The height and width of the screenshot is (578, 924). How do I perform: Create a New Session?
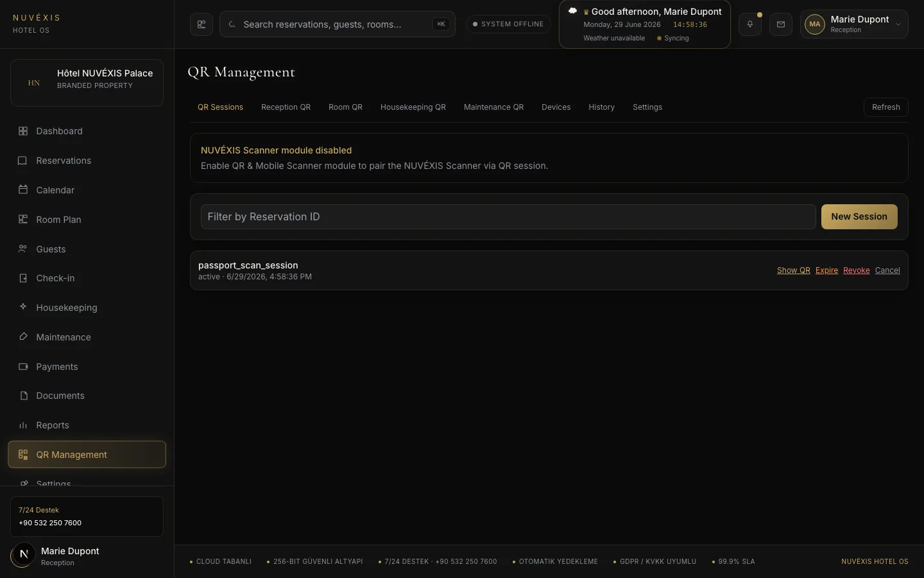859,217
